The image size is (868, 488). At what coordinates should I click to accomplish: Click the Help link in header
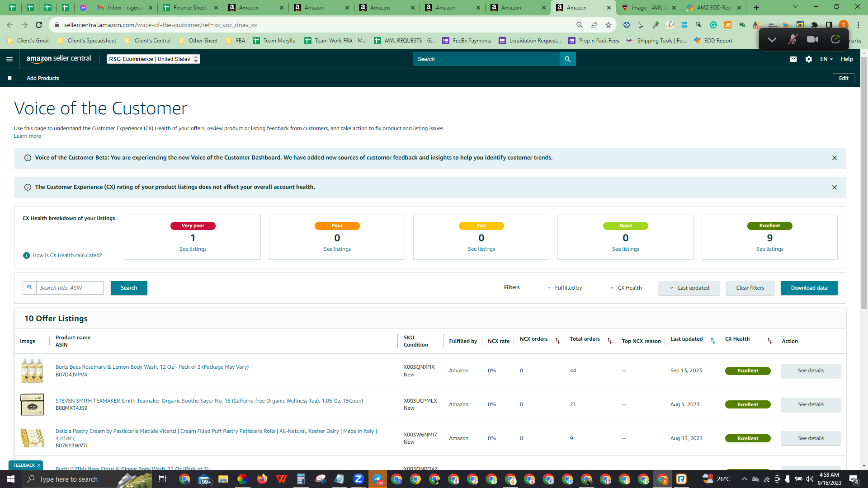tap(847, 59)
